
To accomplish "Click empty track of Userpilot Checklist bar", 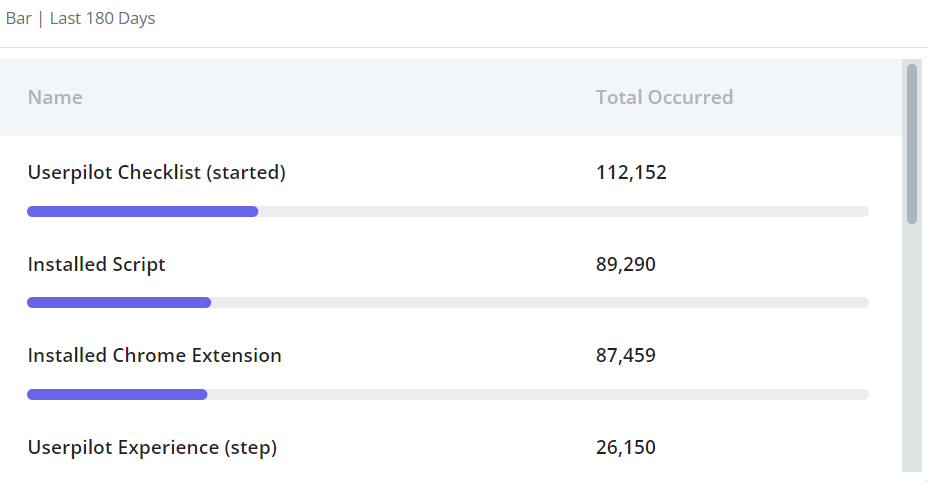I will click(x=563, y=211).
